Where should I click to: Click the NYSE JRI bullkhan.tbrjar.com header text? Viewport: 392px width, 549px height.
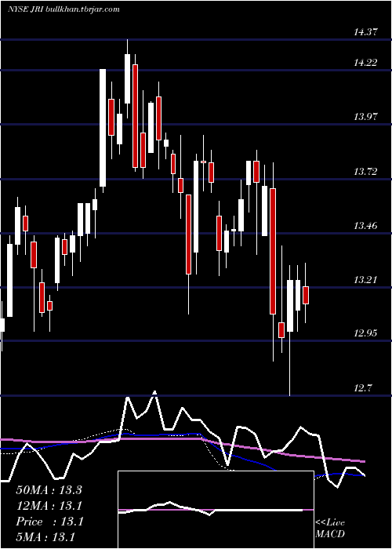pos(64,9)
